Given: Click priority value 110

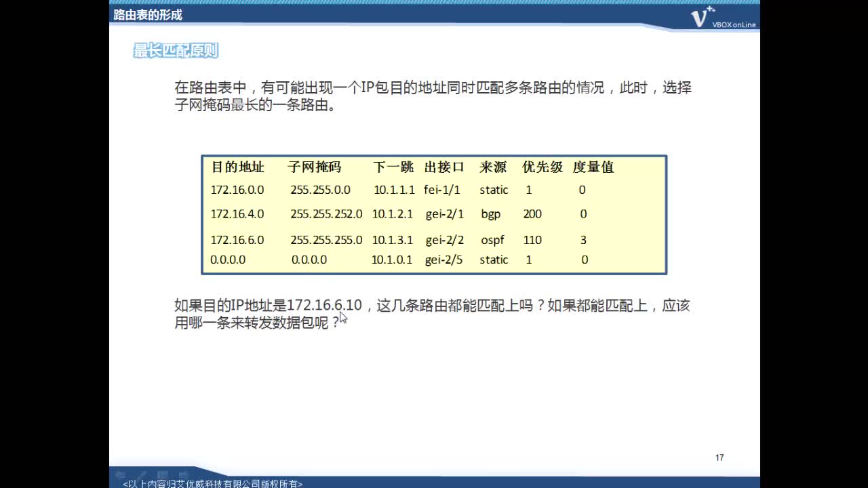Looking at the screenshot, I should [532, 240].
